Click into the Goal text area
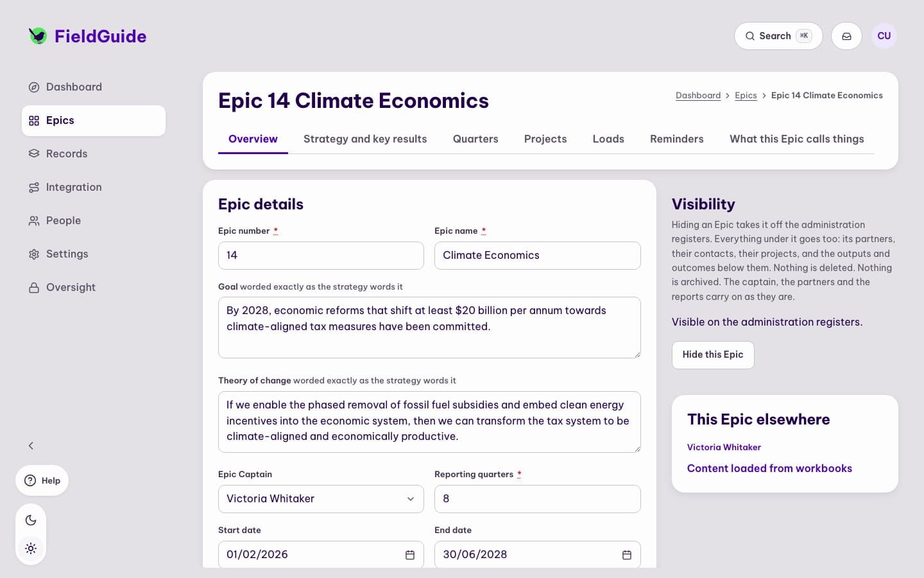Screen dimensions: 924x578 [x=429, y=328]
